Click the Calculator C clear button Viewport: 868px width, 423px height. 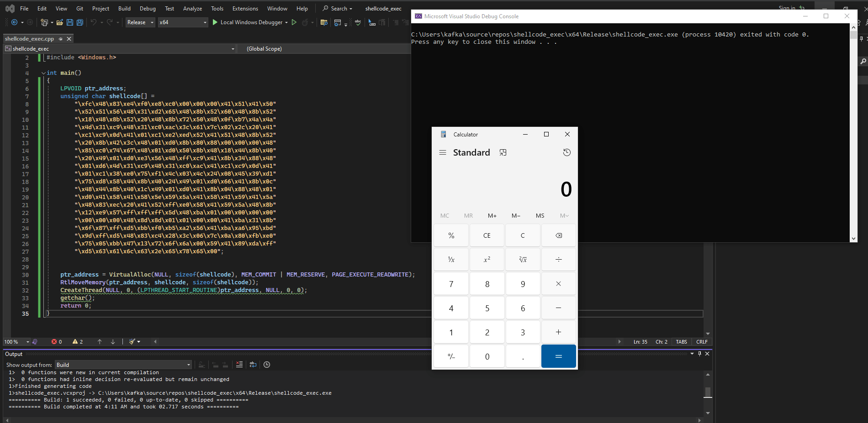pyautogui.click(x=523, y=235)
